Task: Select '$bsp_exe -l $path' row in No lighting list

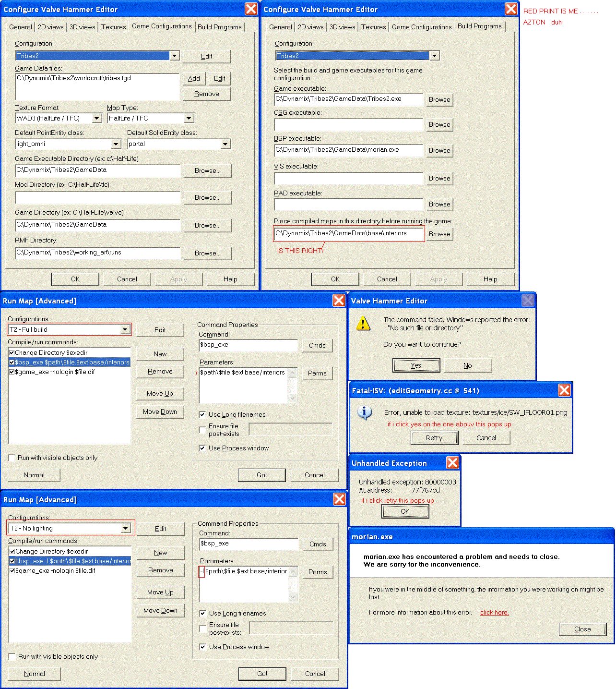Action: (x=70, y=561)
